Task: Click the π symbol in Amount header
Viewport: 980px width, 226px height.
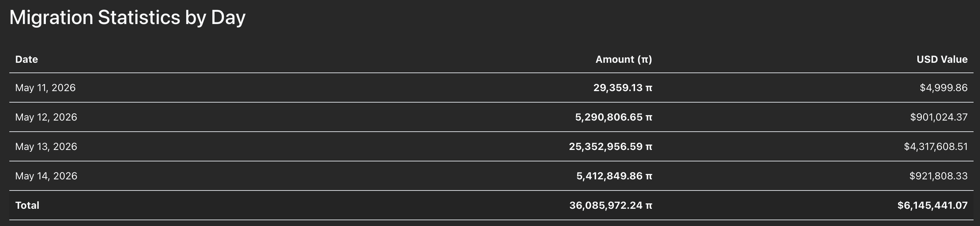Action: 645,60
